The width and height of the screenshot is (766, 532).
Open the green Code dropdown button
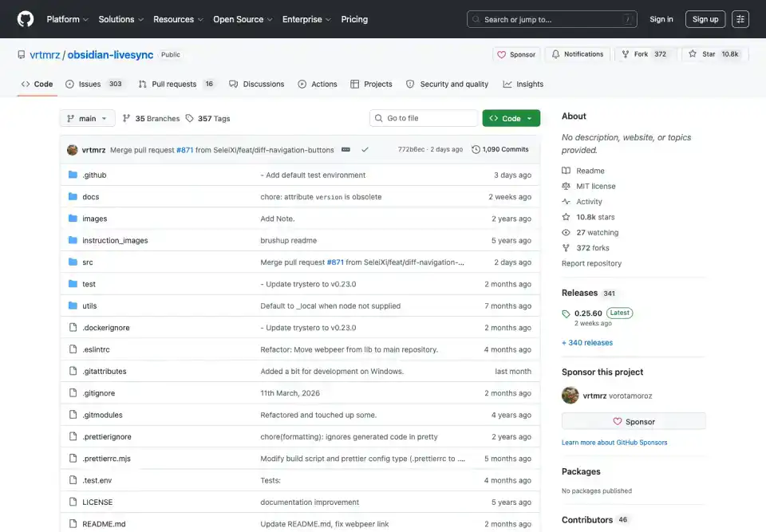[x=511, y=118]
